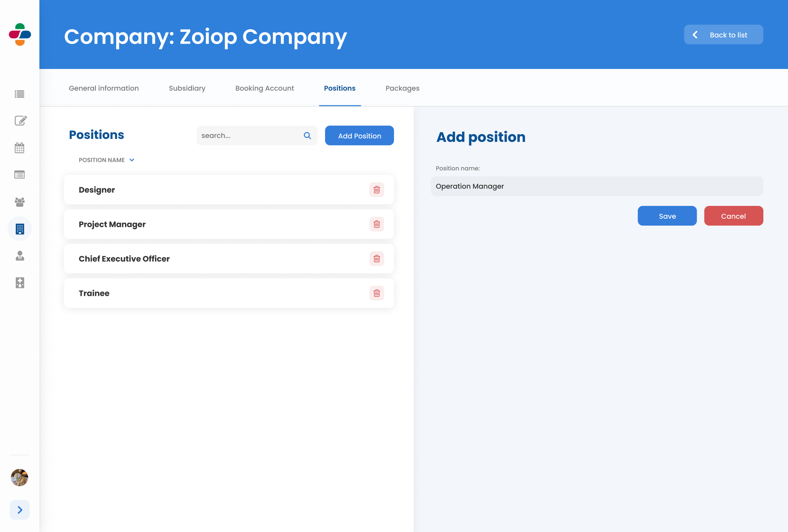This screenshot has width=788, height=532.
Task: Click the people group sidebar icon
Action: click(20, 202)
